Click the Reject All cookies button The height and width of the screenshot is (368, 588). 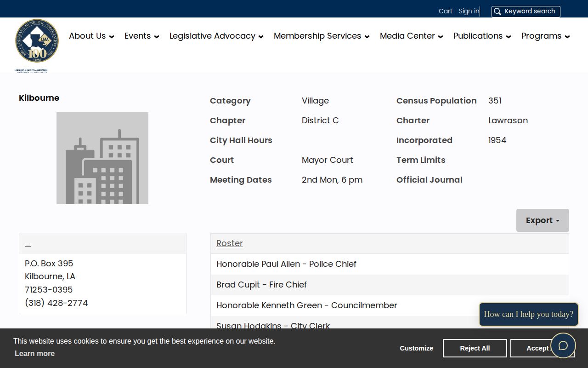click(475, 348)
